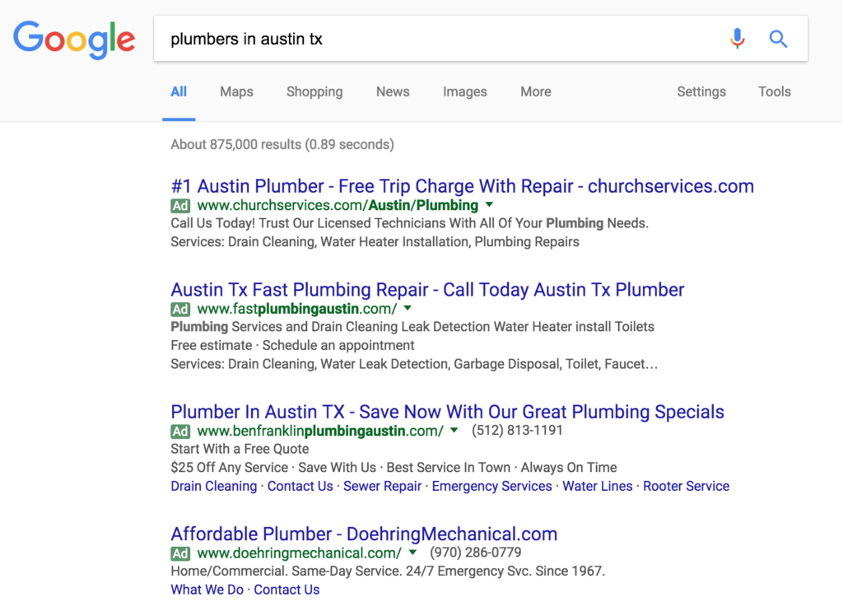The height and width of the screenshot is (616, 843).
Task: Open the Contact Us sitelink under Doehring ad
Action: (x=286, y=590)
